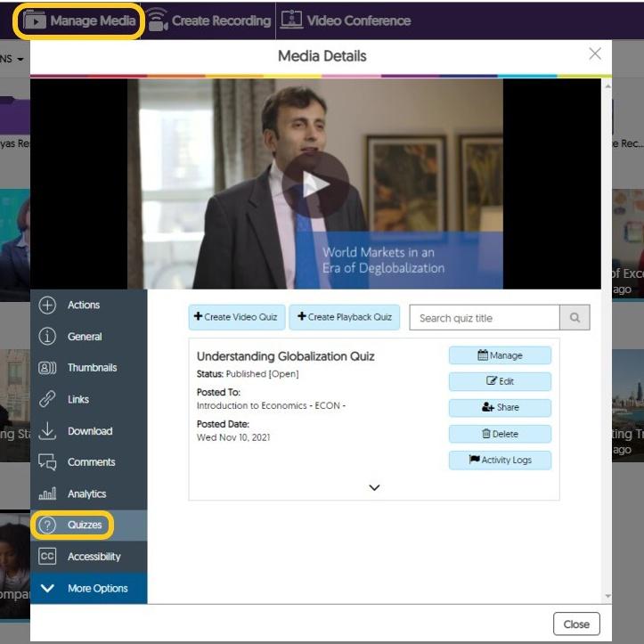Click Create Video Quiz button

click(x=236, y=317)
